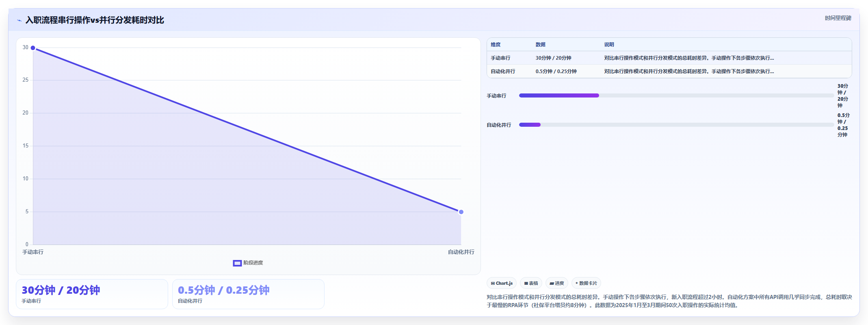Toggle the 阶段进度 legend color box
Viewport: 868px width, 325px height.
(x=237, y=263)
